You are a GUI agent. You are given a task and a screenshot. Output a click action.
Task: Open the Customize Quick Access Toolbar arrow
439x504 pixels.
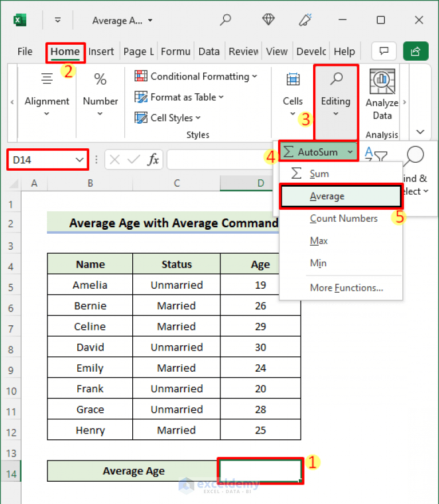pos(58,20)
